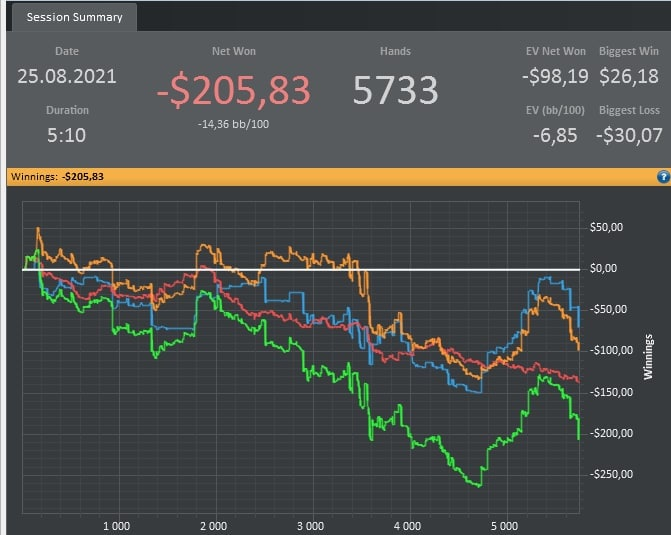Click the Biggest Loss value -$30,07
Image resolution: width=671 pixels, height=535 pixels.
(x=629, y=136)
